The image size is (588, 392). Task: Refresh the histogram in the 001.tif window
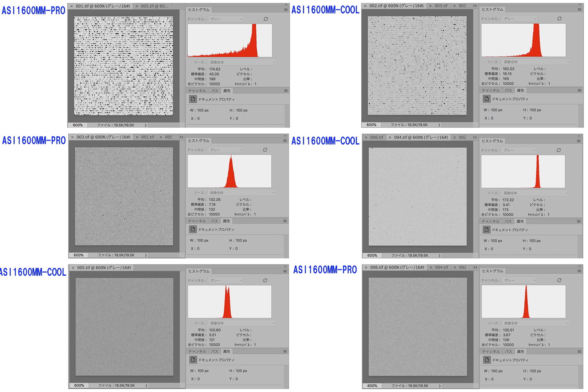click(x=266, y=19)
